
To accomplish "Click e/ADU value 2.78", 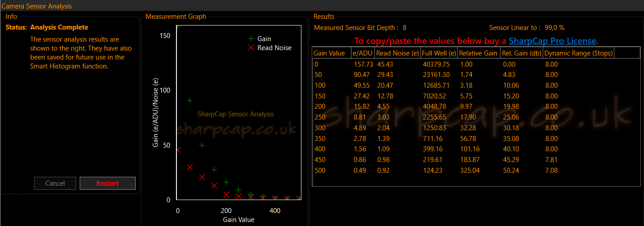I will [x=360, y=139].
